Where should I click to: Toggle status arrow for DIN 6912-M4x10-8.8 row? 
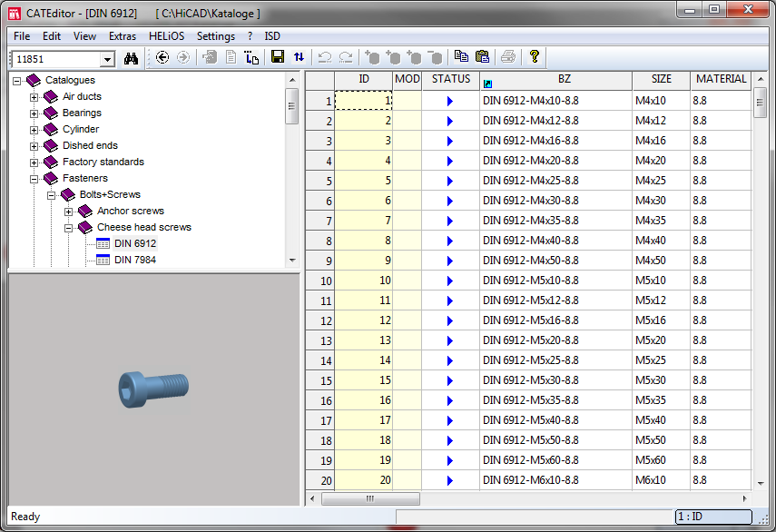click(x=450, y=101)
